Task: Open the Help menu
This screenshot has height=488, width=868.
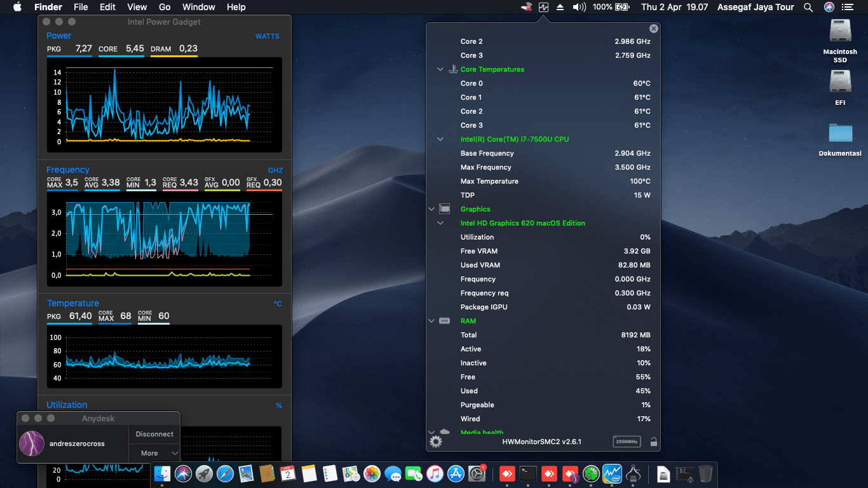Action: tap(236, 7)
